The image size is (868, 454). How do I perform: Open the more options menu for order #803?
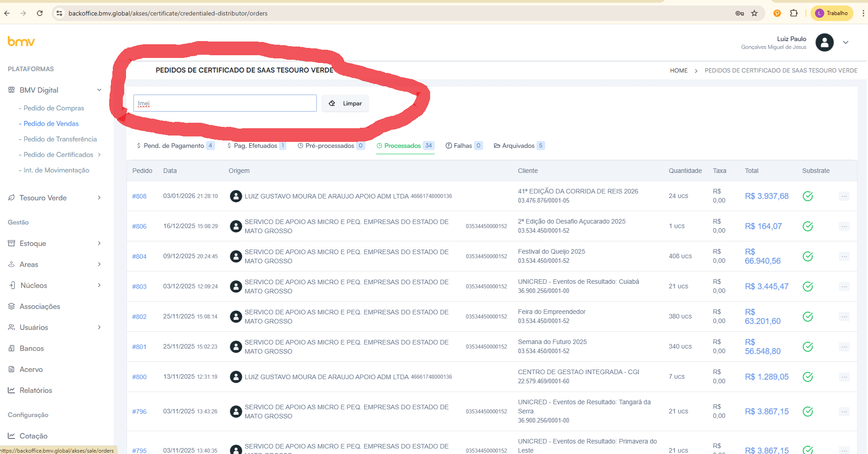[x=844, y=287]
